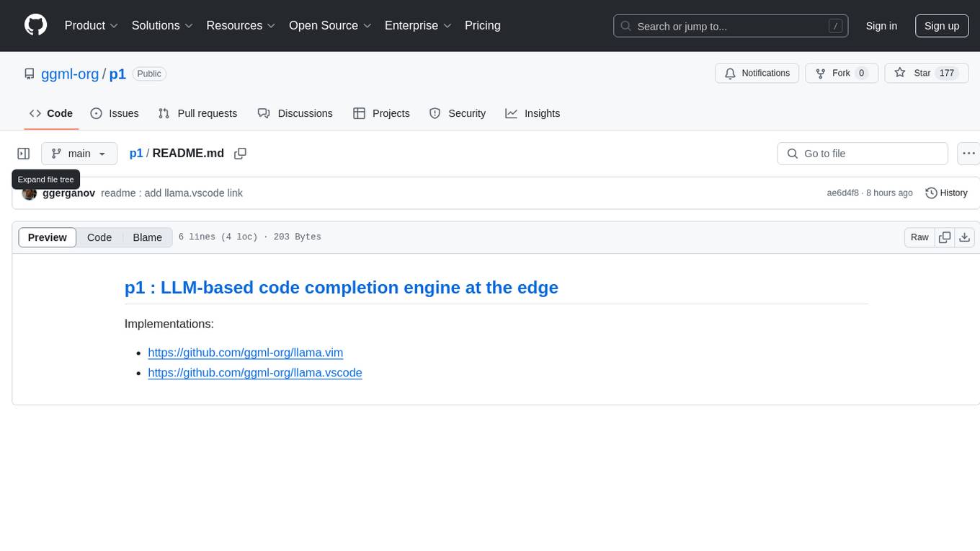Expand the Resources menu
The height and width of the screenshot is (551, 980).
click(x=241, y=25)
